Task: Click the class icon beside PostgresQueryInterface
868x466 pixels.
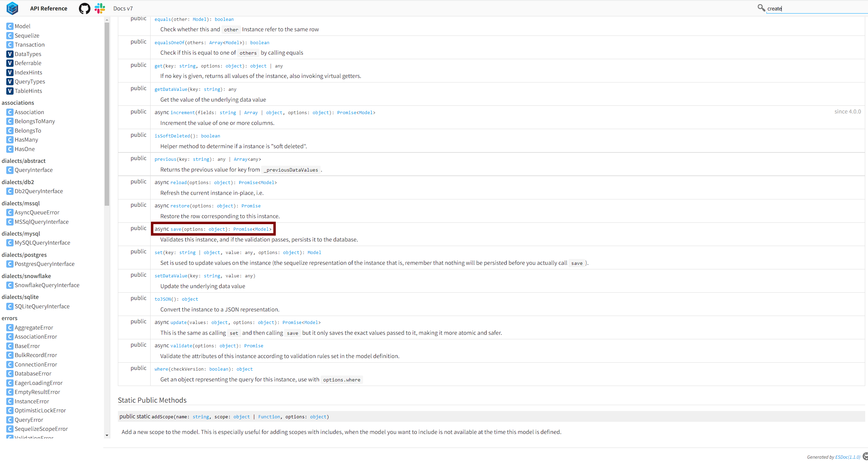Action: (10, 264)
